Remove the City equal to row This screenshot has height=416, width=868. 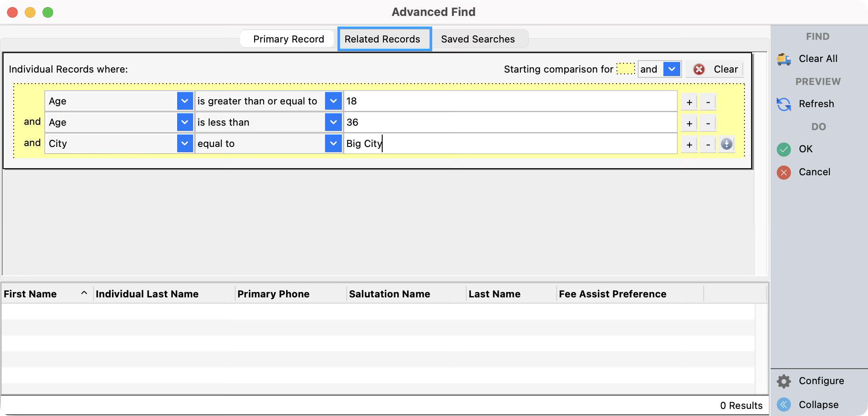coord(708,145)
